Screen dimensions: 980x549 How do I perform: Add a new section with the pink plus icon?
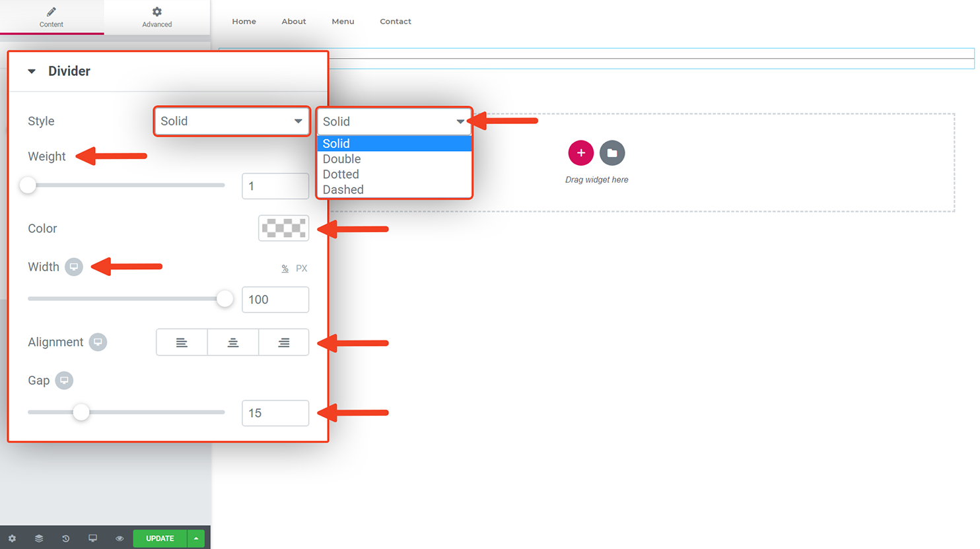[580, 152]
